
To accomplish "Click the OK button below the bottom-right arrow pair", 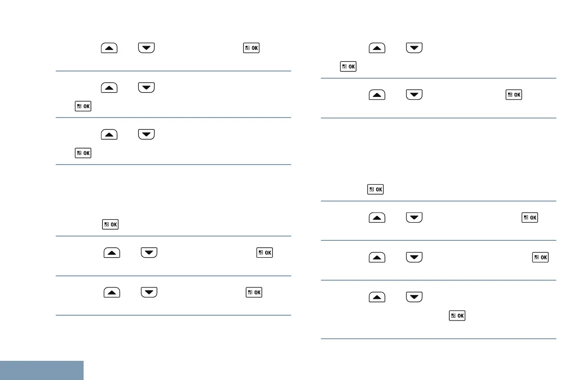I will (457, 316).
